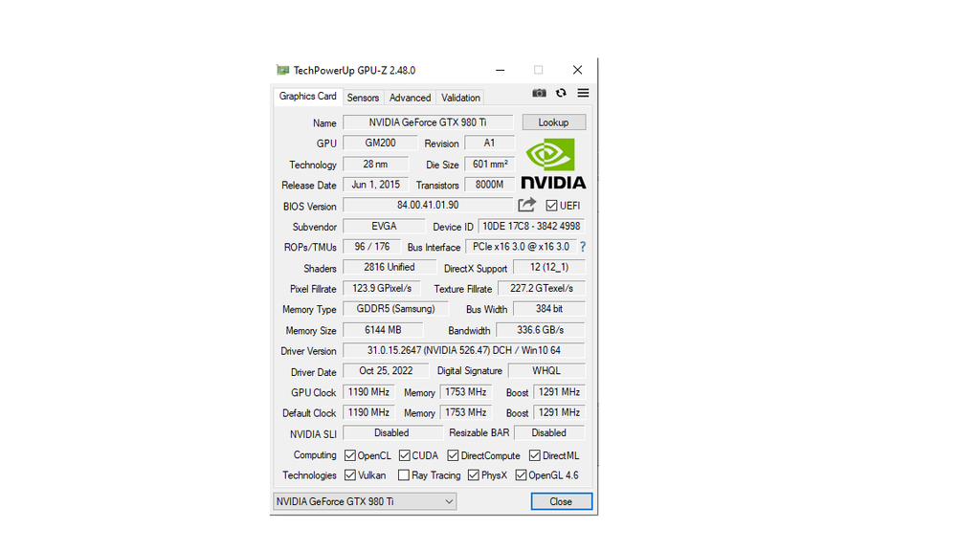Click the Close button

click(x=561, y=501)
